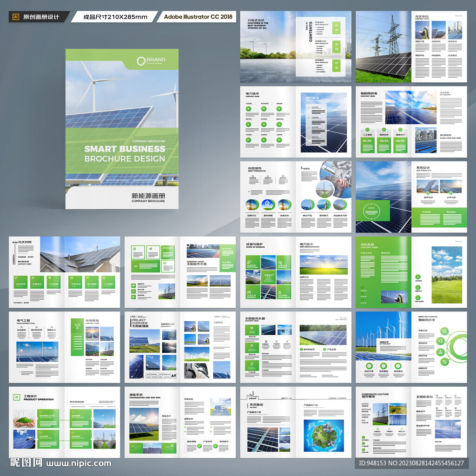Click the orange Ai Illustrator badge icon
The image size is (476, 476).
pos(16,17)
